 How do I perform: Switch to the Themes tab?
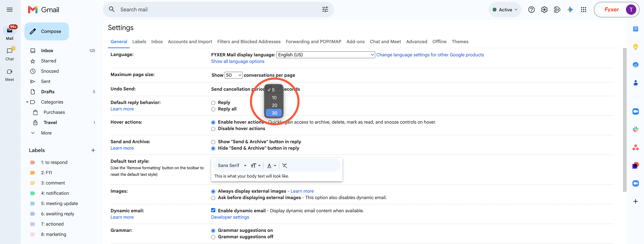click(x=460, y=42)
